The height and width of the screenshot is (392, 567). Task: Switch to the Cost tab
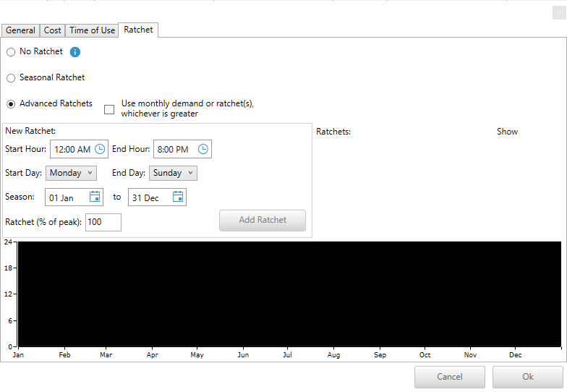tap(53, 30)
